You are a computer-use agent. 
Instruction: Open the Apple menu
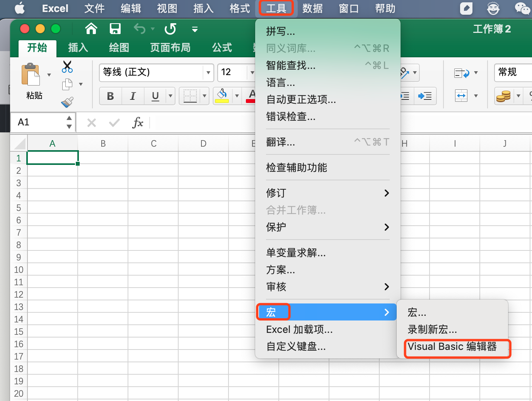[19, 8]
